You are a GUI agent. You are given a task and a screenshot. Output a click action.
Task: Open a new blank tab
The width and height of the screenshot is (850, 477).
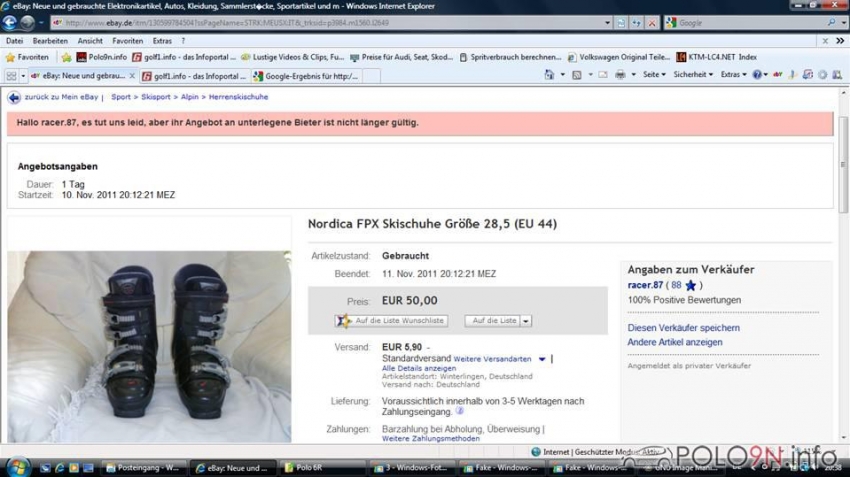[371, 76]
